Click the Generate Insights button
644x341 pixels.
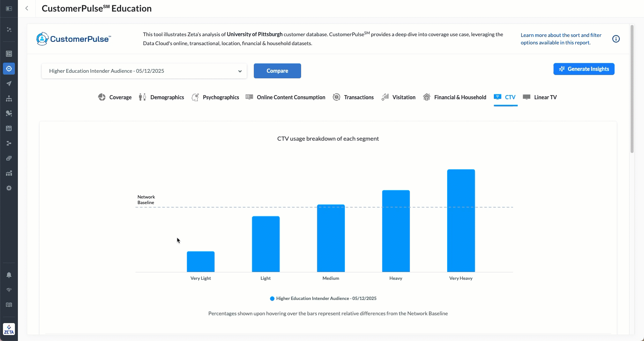click(x=584, y=69)
